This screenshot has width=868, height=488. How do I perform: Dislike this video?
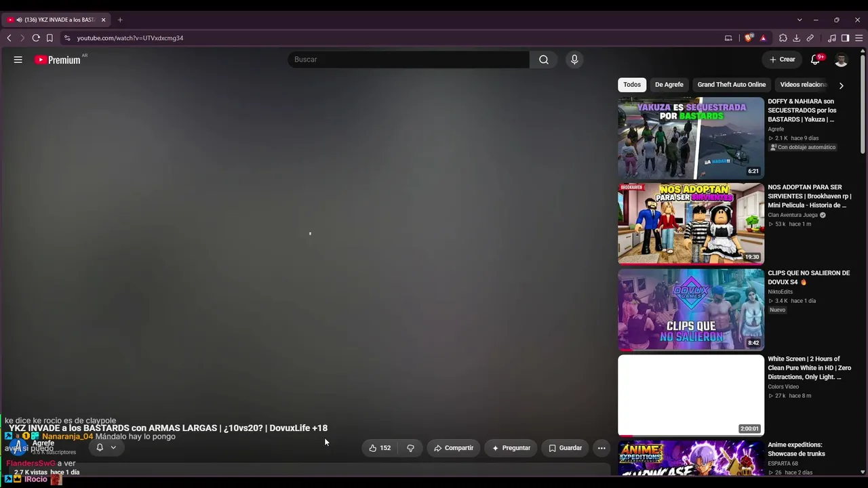410,448
